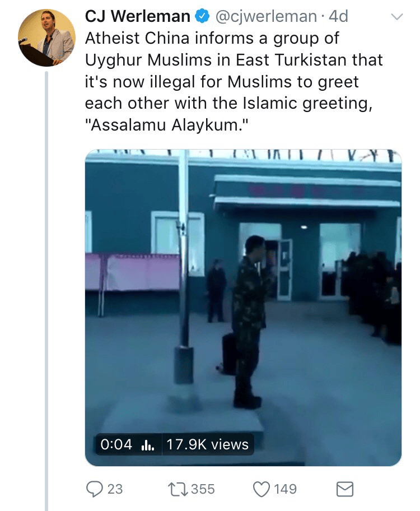Click the man in camouflage in video
Image resolution: width=420 pixels, height=511 pixels.
tap(249, 322)
